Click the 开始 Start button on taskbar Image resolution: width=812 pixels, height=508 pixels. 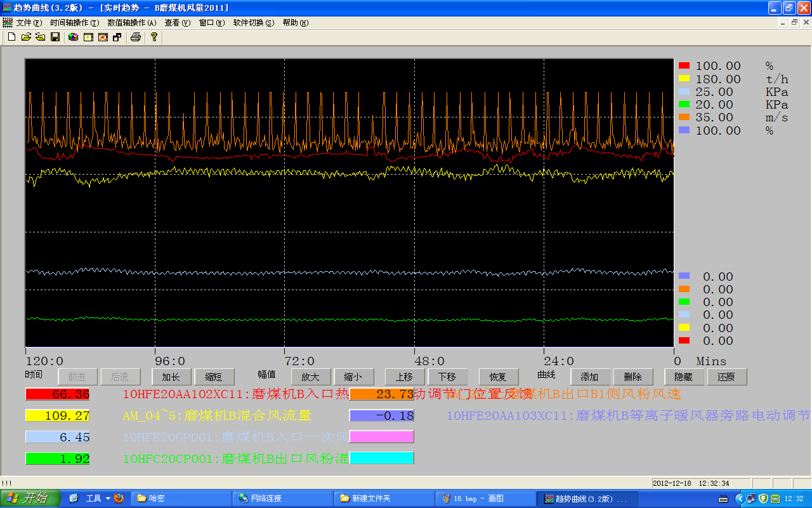[x=30, y=498]
